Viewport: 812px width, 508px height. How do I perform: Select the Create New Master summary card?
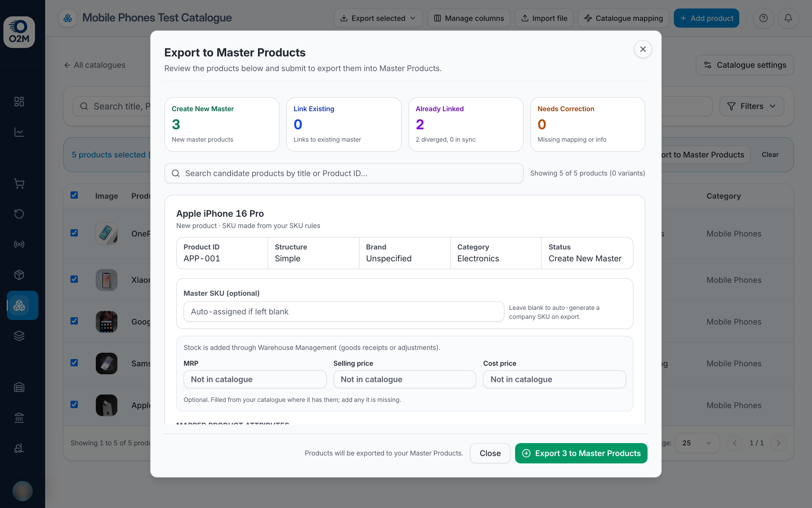222,124
